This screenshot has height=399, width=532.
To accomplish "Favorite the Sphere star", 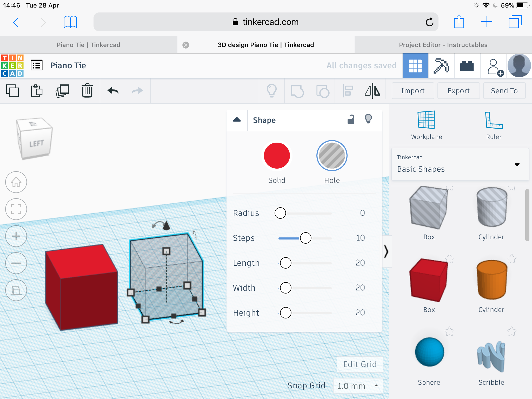I will pyautogui.click(x=449, y=331).
